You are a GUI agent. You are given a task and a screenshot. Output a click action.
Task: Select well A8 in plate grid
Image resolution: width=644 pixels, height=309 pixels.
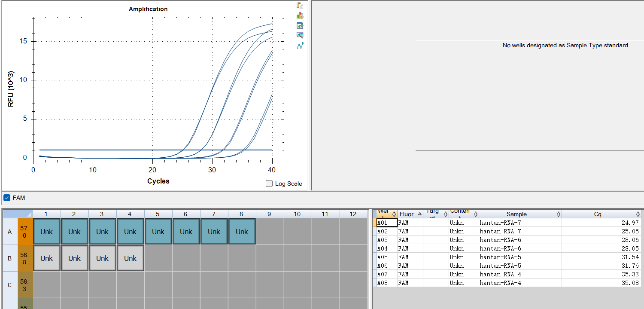point(242,232)
